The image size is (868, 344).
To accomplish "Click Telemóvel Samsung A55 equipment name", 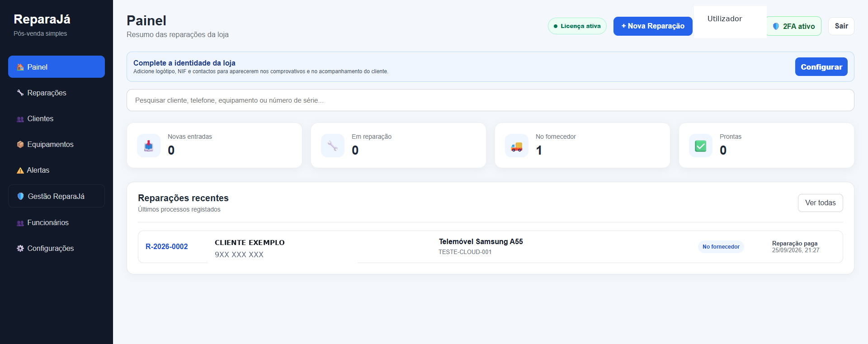I will pos(481,242).
